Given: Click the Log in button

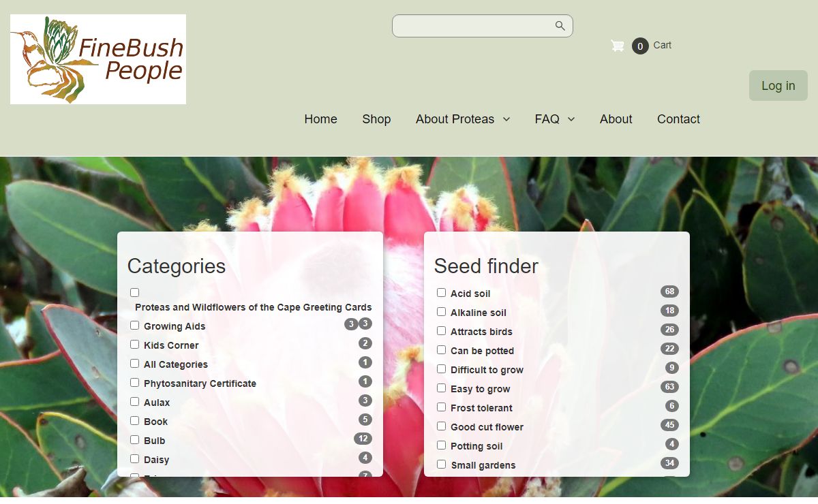Looking at the screenshot, I should tap(778, 86).
